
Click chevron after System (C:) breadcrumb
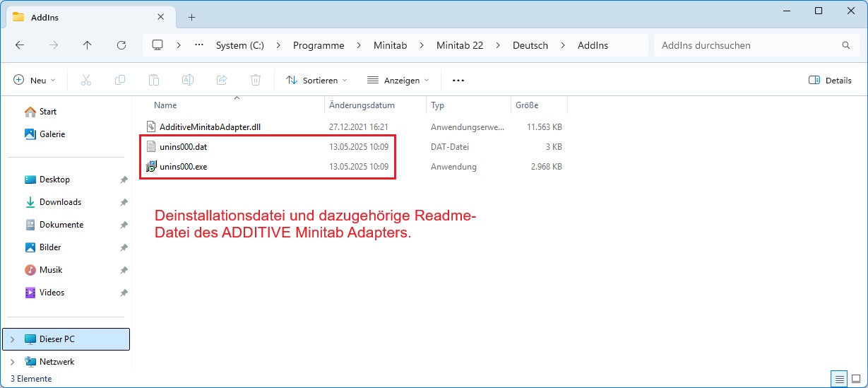278,45
